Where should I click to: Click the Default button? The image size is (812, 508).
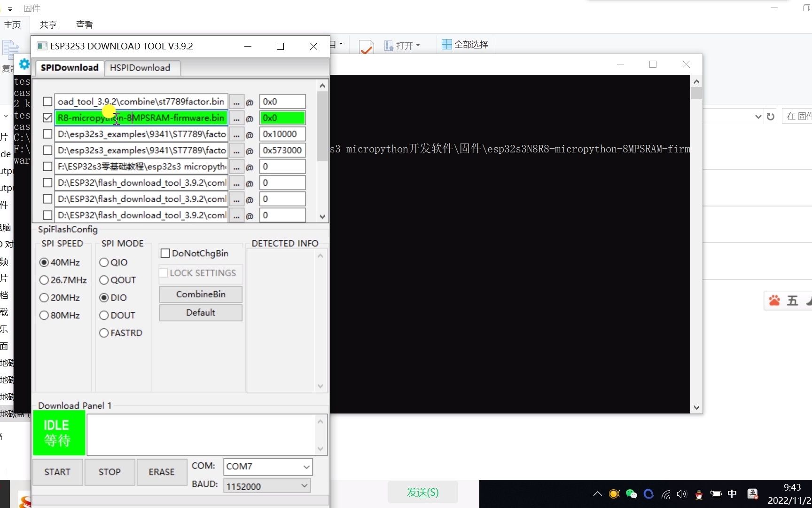[201, 313]
